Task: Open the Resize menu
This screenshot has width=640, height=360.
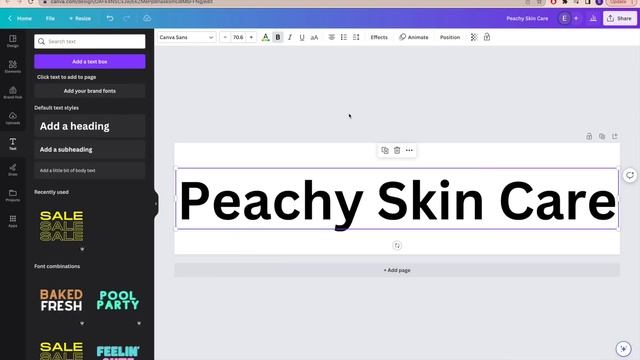Action: tap(80, 18)
